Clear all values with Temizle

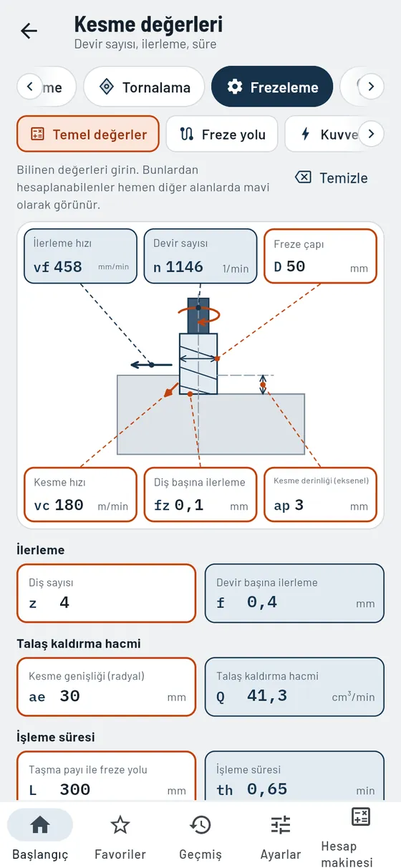point(332,178)
